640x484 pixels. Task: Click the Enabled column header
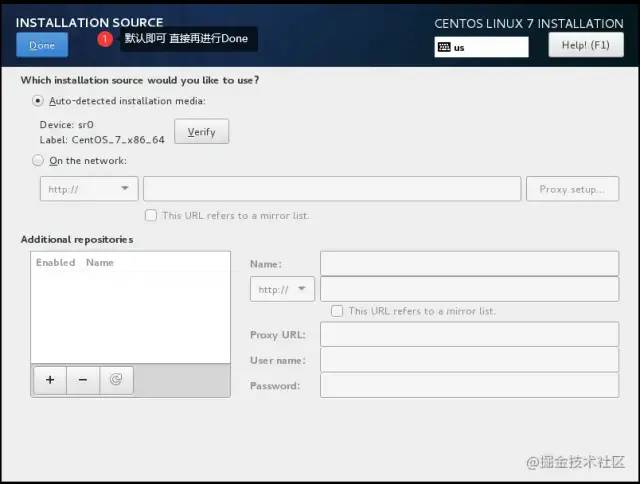click(56, 262)
